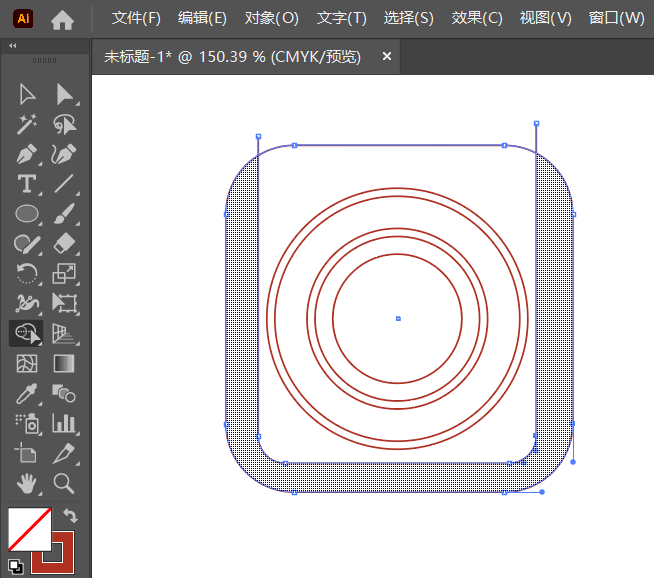This screenshot has height=578, width=654.
Task: Select the Column Graph tool
Action: 64,423
